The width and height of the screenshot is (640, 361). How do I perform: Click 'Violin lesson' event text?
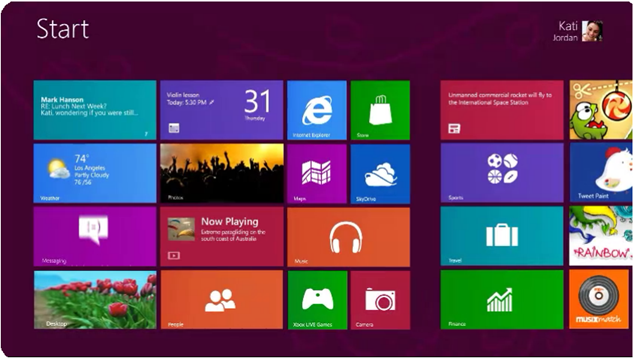point(183,95)
